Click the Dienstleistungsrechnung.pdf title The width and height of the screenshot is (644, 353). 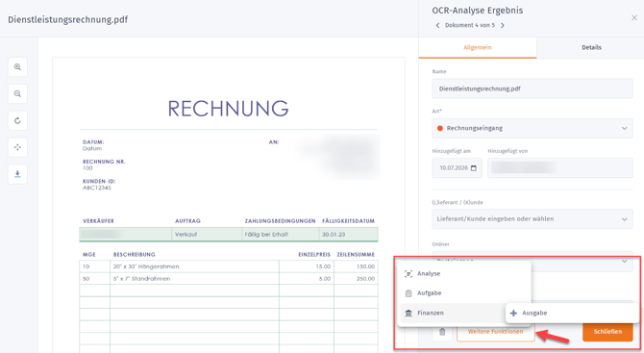tap(68, 20)
